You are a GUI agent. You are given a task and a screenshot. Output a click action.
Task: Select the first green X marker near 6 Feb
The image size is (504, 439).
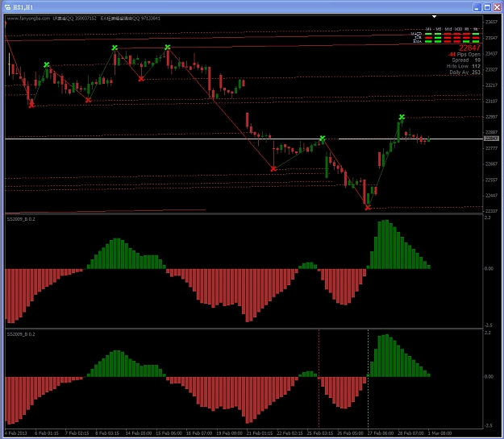[x=47, y=65]
